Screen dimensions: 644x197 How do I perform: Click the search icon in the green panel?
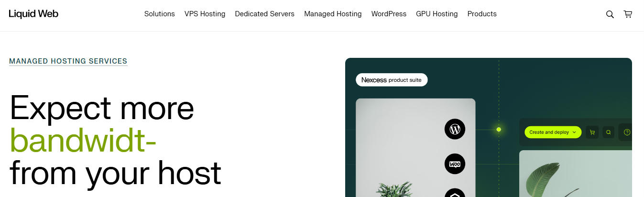[609, 132]
